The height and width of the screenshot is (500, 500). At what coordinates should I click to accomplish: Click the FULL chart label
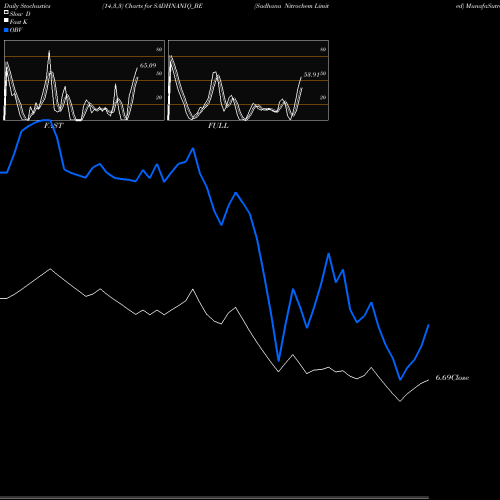pos(218,126)
